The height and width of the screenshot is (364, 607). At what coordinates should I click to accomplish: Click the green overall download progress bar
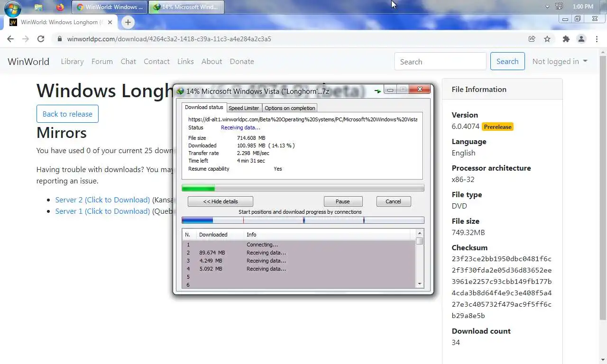click(x=303, y=188)
